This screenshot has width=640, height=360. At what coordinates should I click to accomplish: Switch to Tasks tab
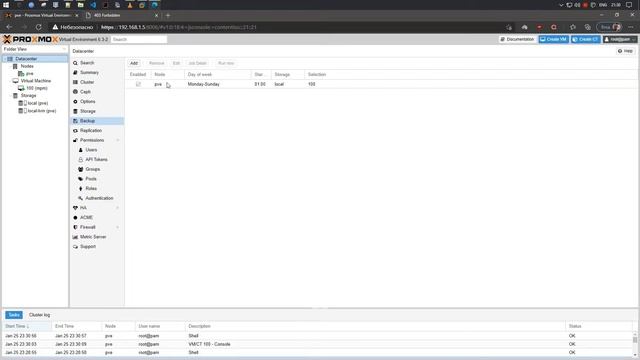(14, 315)
